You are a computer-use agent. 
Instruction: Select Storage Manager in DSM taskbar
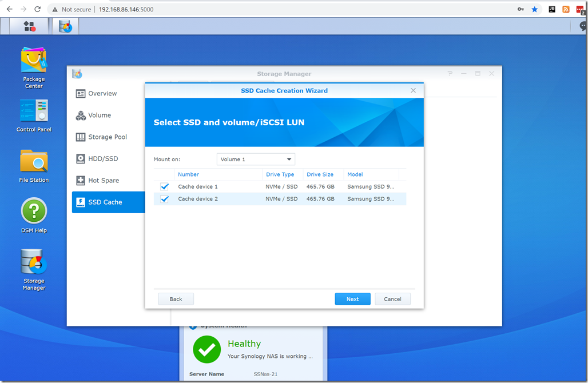point(65,26)
